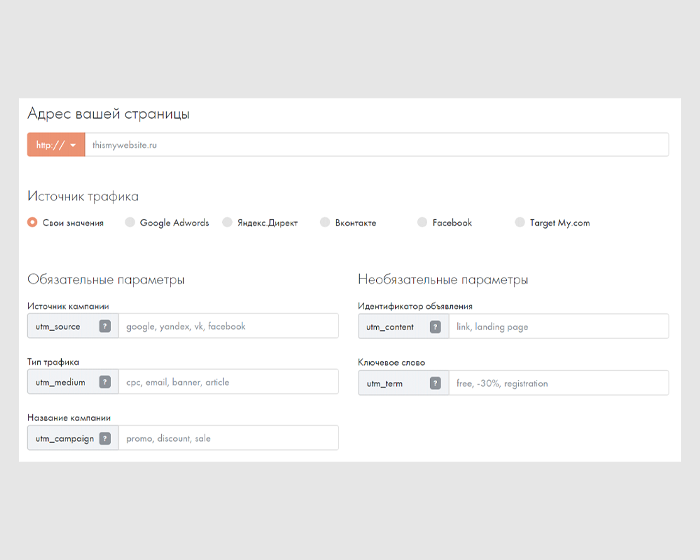The width and height of the screenshot is (700, 560).
Task: Open help icon beside utm_content
Action: 435,326
